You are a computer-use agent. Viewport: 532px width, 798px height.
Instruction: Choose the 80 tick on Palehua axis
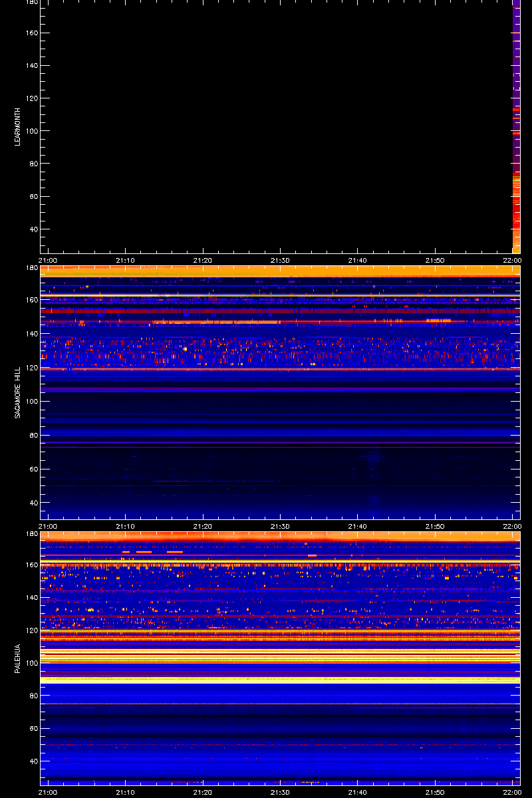[x=33, y=696]
